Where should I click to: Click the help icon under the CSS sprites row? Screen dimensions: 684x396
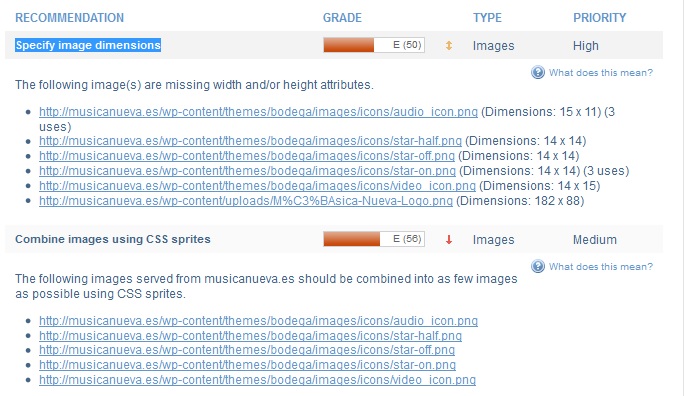click(538, 266)
